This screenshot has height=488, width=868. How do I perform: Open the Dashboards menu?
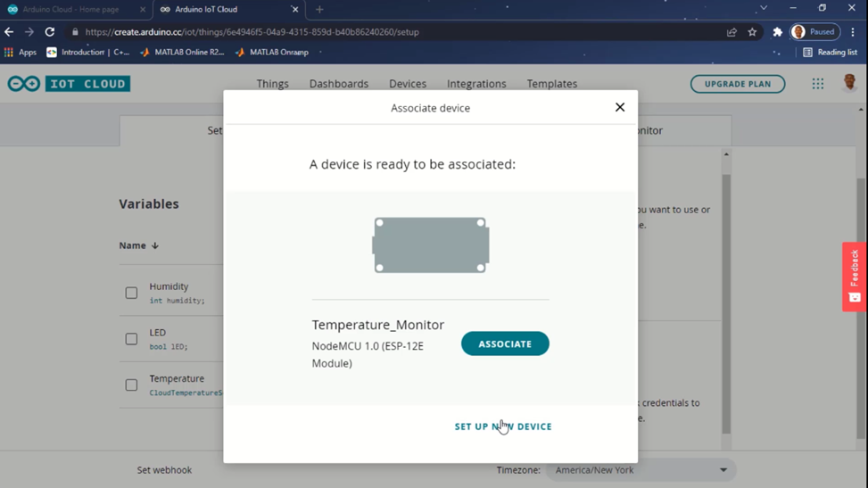(339, 84)
